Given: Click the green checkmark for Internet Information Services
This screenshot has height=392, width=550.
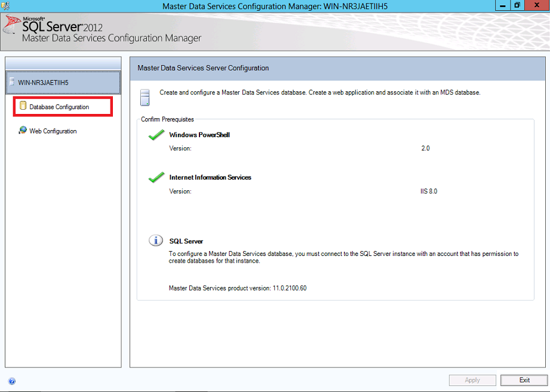Looking at the screenshot, I should (x=156, y=177).
